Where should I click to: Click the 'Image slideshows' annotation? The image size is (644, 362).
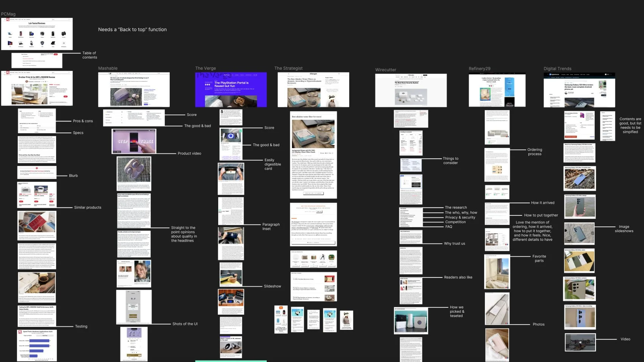click(x=624, y=229)
